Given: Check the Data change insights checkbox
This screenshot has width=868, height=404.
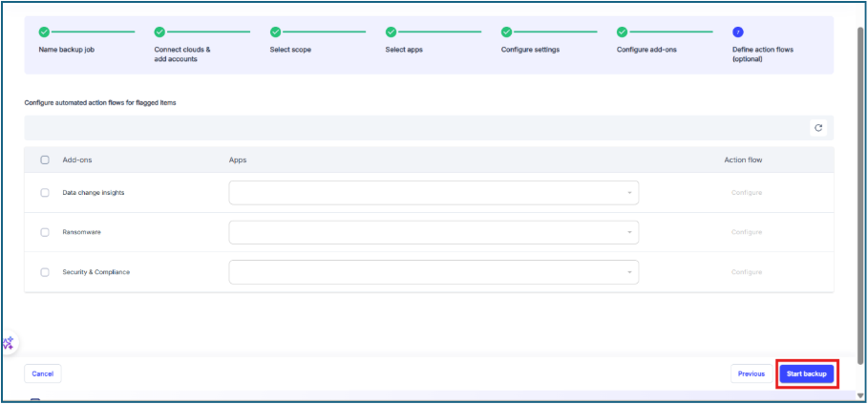Looking at the screenshot, I should tap(45, 193).
